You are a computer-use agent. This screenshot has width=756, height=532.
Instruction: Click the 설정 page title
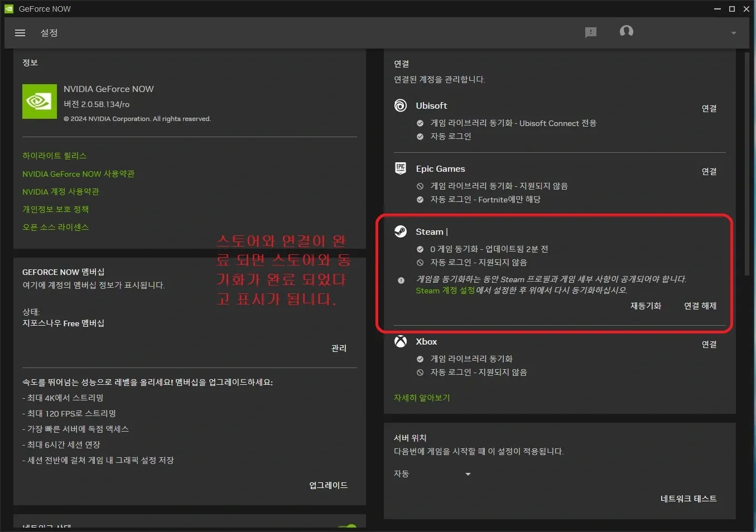click(49, 33)
